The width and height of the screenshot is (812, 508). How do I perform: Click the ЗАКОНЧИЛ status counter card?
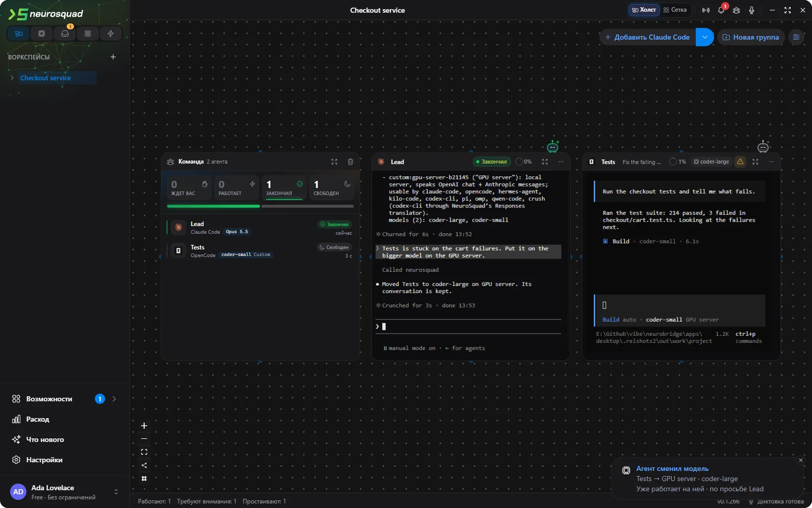[x=284, y=187]
